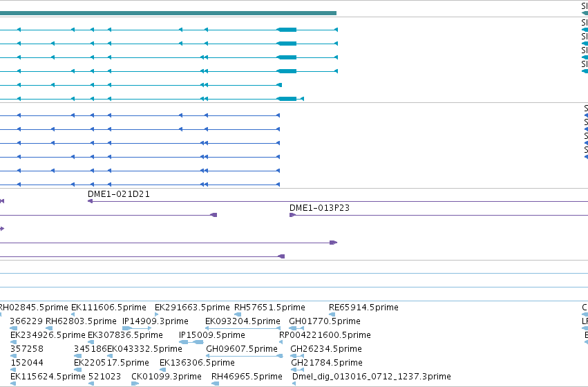
Task: Click the EK115624.5prime feature label
Action: click(x=48, y=377)
